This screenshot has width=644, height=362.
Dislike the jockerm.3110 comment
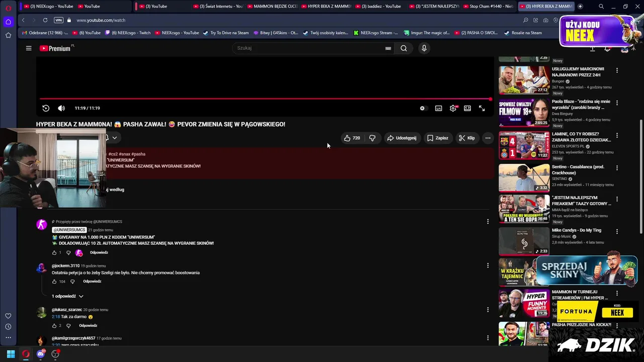click(x=72, y=282)
